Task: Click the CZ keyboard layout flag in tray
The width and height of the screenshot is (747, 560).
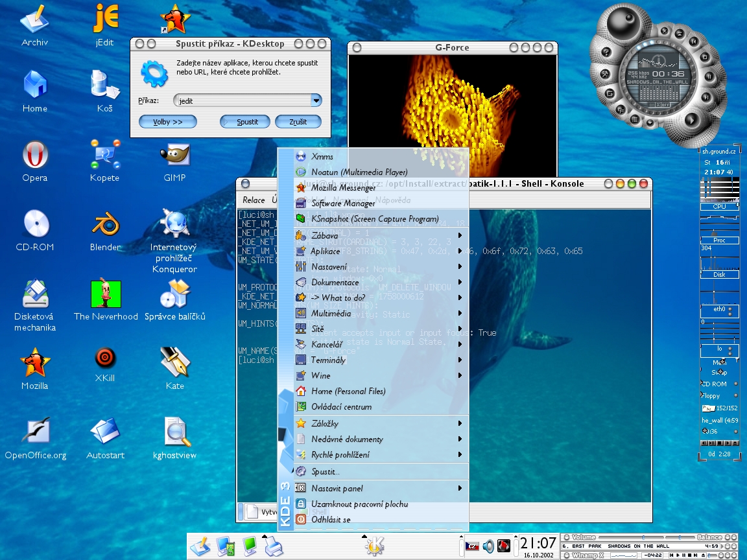Action: 472,546
